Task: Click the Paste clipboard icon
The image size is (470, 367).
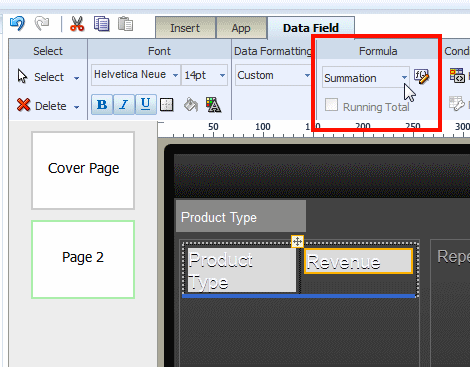Action: click(125, 24)
